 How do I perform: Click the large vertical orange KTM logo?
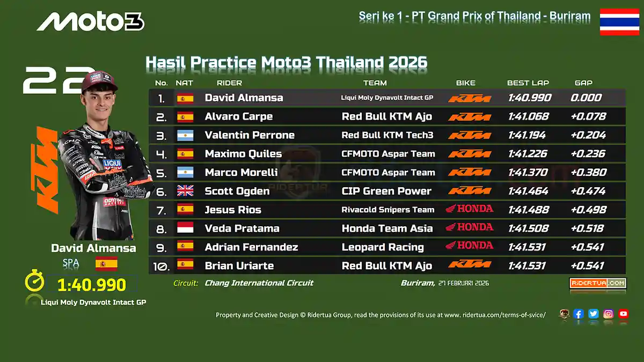[x=47, y=170]
